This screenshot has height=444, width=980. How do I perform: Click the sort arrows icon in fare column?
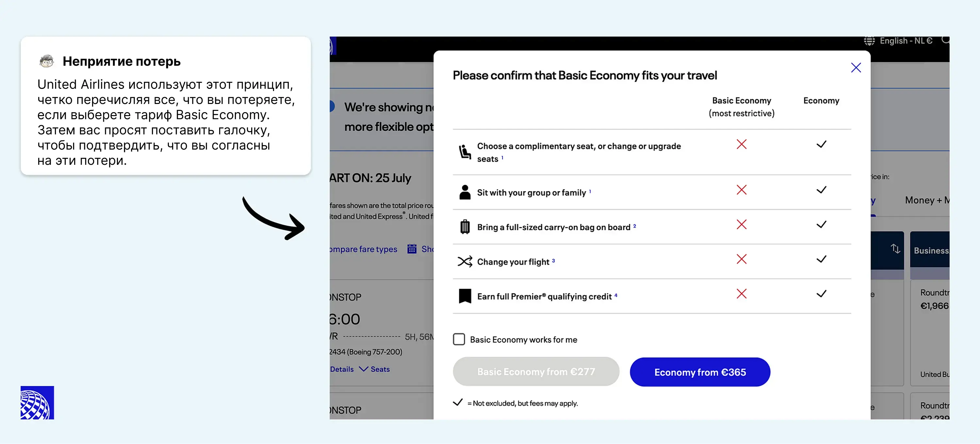pos(895,249)
